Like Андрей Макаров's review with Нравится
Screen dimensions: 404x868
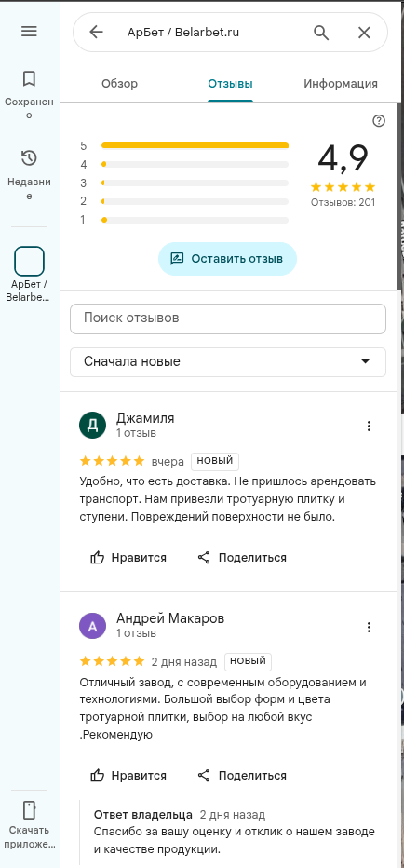point(128,776)
